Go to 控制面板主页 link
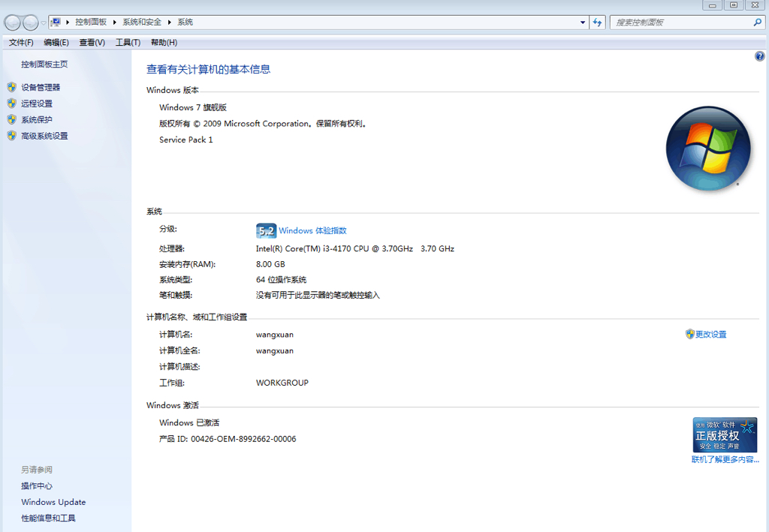 coord(44,65)
